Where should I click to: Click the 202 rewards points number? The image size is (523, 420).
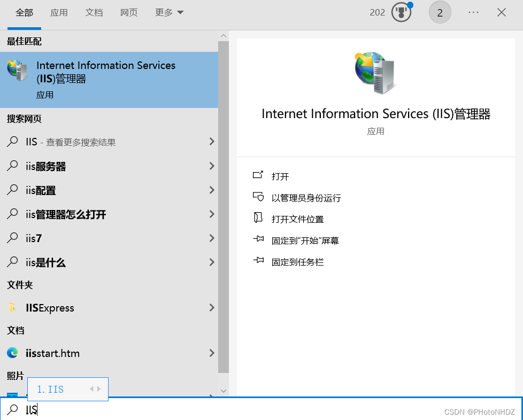point(377,12)
